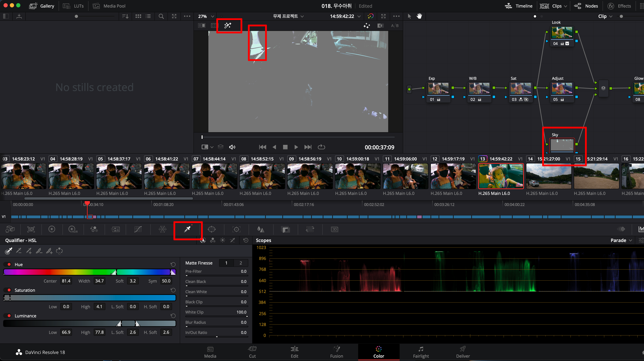Open the Curves palette
644x361 pixels.
pyautogui.click(x=138, y=229)
